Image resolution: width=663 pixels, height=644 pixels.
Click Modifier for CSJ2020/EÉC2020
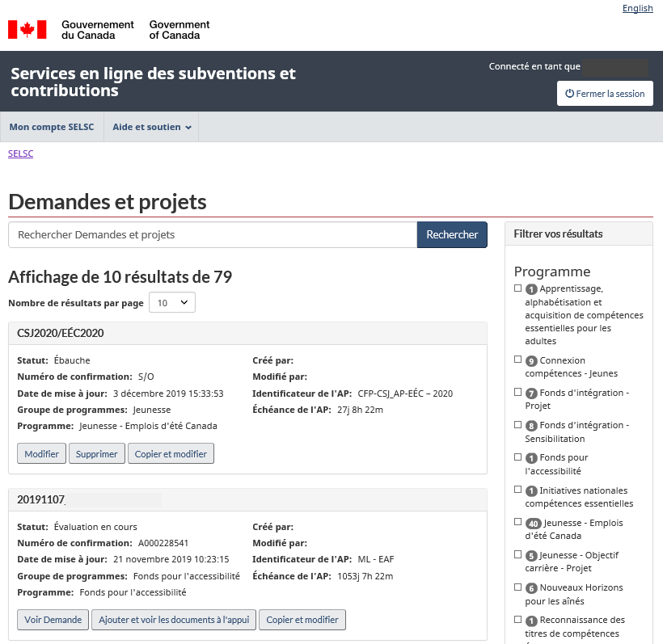[41, 454]
